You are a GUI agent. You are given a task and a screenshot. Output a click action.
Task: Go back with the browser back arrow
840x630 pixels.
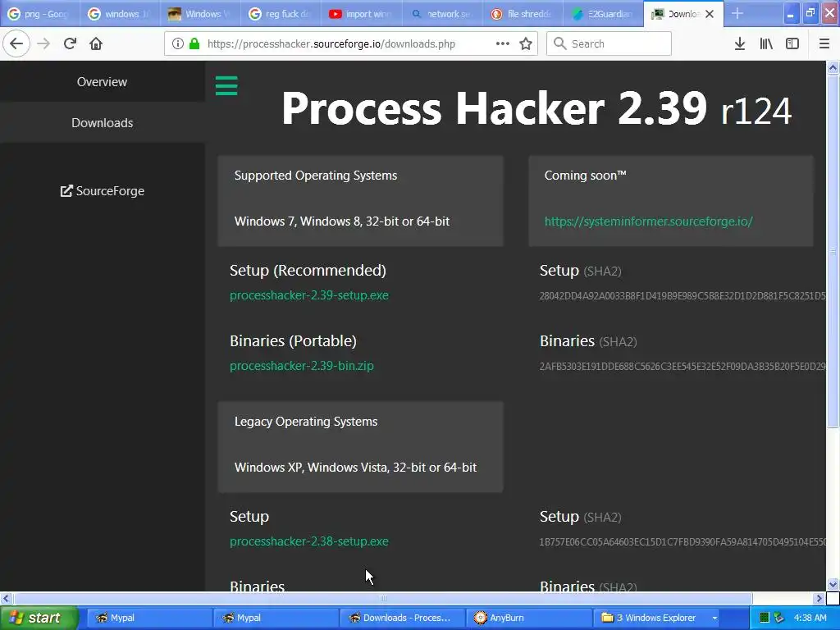coord(16,43)
